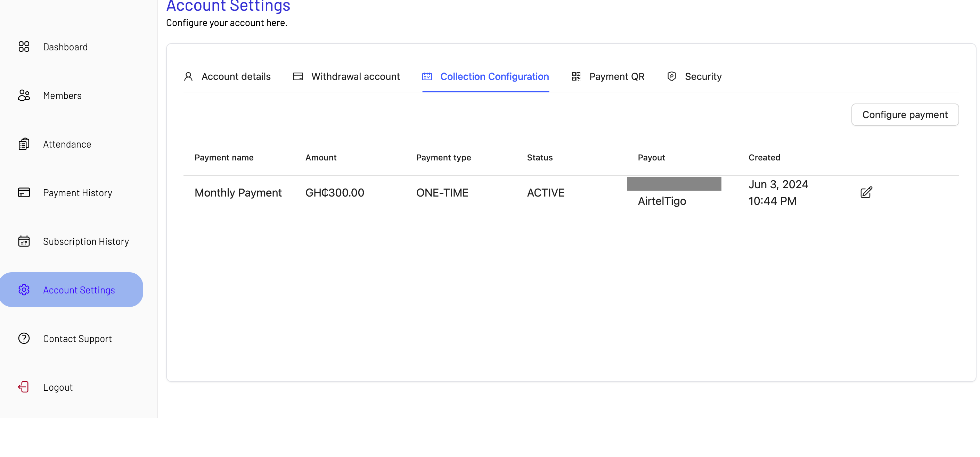Click the red Logout icon
This screenshot has height=457, width=980.
click(x=24, y=387)
